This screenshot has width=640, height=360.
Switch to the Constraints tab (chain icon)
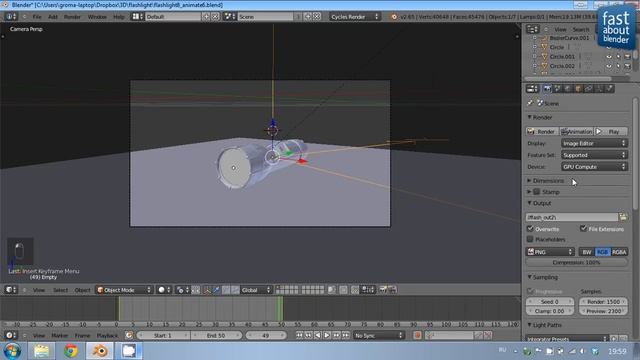589,89
